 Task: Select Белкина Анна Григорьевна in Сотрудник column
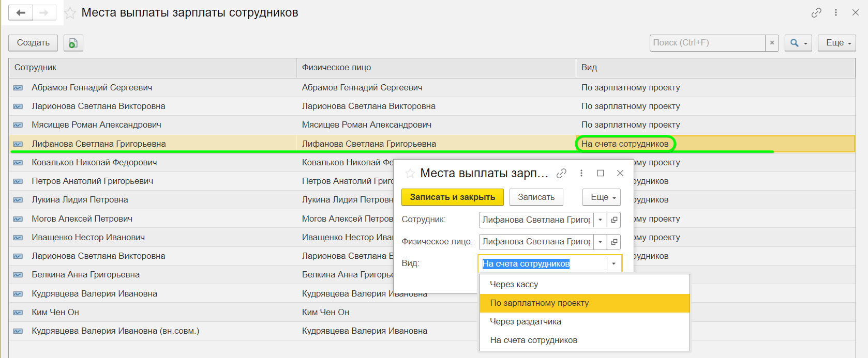click(86, 275)
